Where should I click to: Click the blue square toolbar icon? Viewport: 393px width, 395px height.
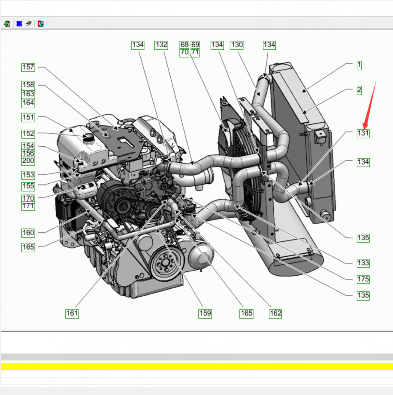tap(19, 24)
